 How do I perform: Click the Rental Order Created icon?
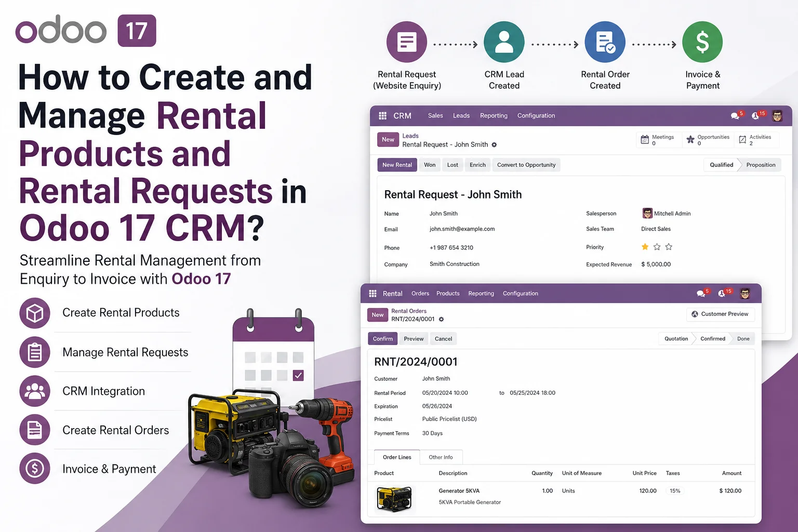pos(605,42)
